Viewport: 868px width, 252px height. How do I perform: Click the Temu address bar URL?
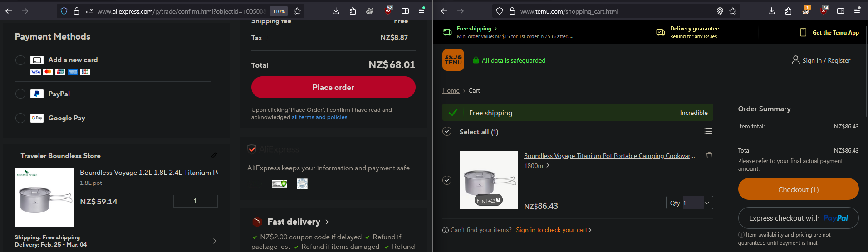[x=569, y=11]
